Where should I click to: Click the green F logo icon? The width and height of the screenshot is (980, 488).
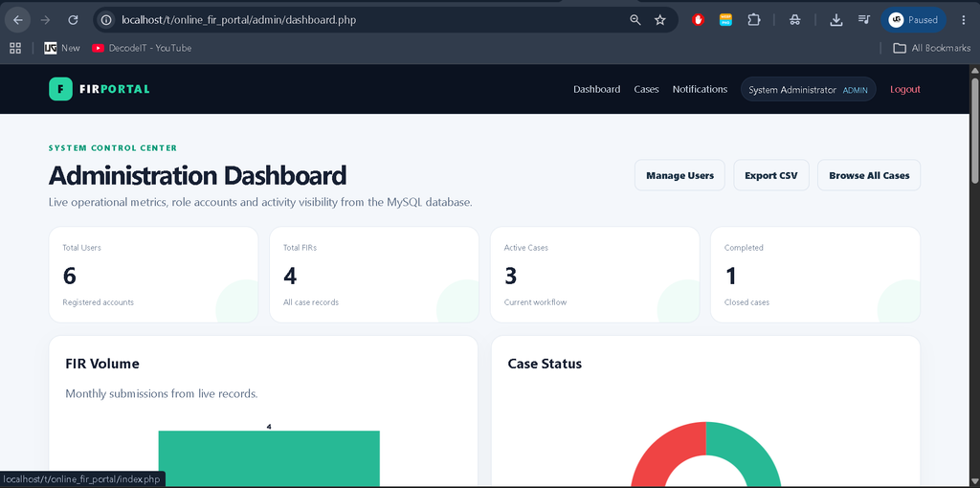pyautogui.click(x=60, y=89)
